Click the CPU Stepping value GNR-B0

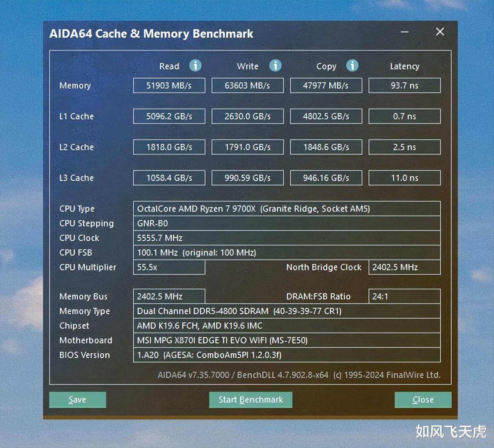287,223
